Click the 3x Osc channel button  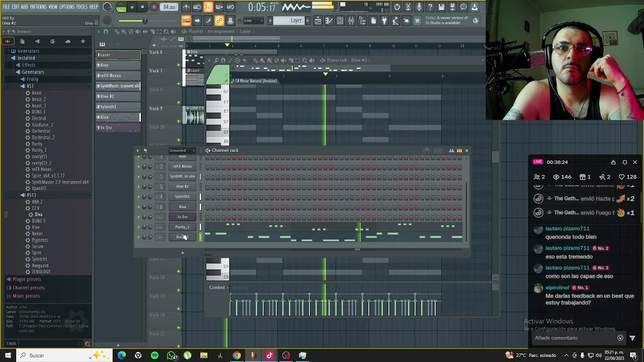[x=182, y=217]
